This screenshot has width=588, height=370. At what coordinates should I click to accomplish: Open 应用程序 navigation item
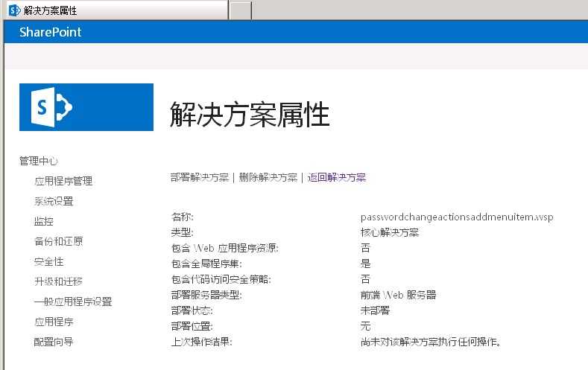pos(54,322)
